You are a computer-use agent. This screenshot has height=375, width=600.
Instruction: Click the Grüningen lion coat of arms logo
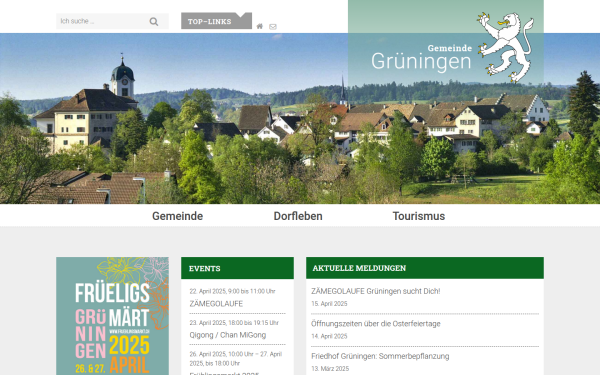(505, 47)
